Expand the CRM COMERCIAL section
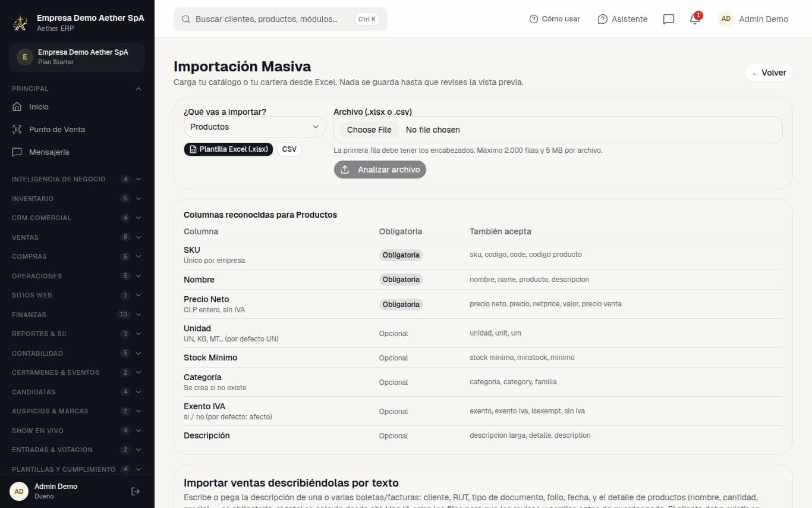The width and height of the screenshot is (812, 508). (77, 218)
